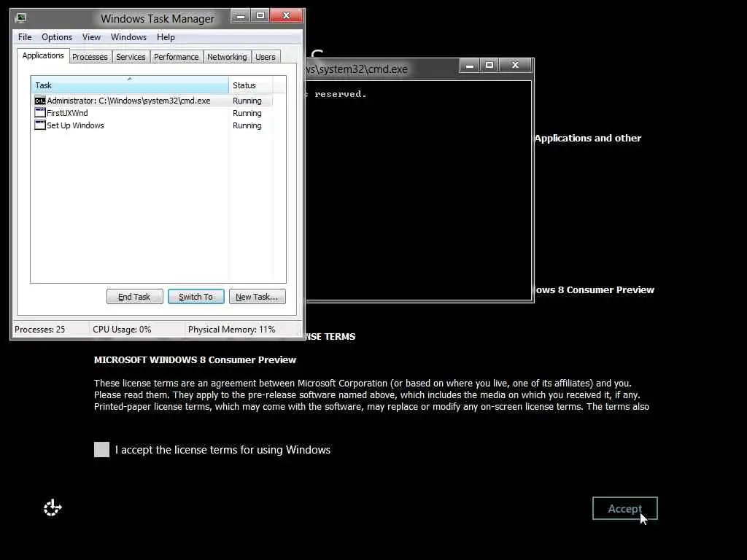This screenshot has height=560, width=747.
Task: Click the license terms paragraph text
Action: click(x=371, y=394)
